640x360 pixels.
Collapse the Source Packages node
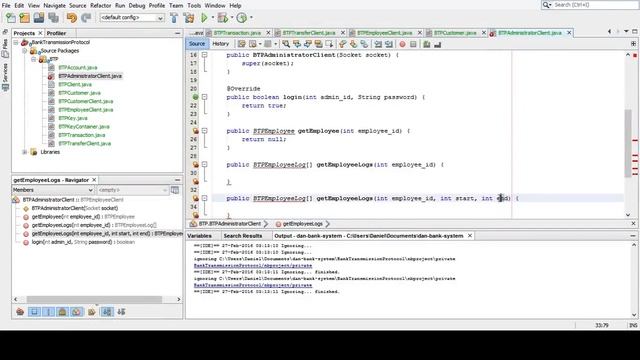24,51
